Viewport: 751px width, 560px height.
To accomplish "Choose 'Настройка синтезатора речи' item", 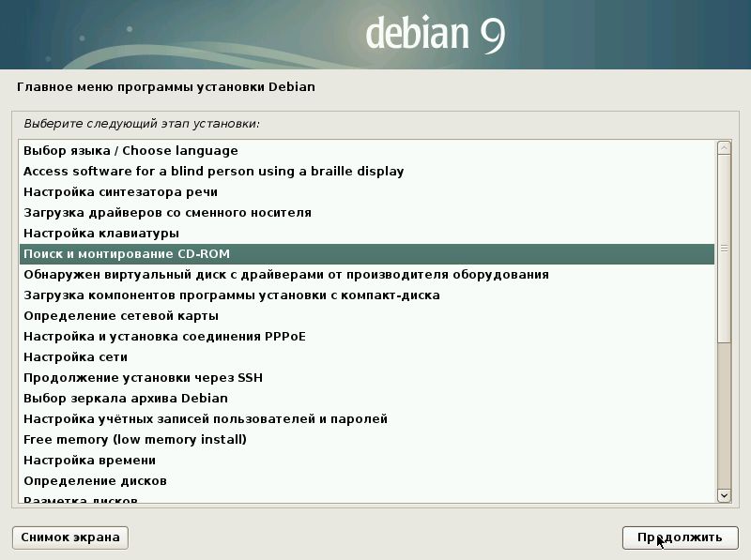I will [x=367, y=192].
